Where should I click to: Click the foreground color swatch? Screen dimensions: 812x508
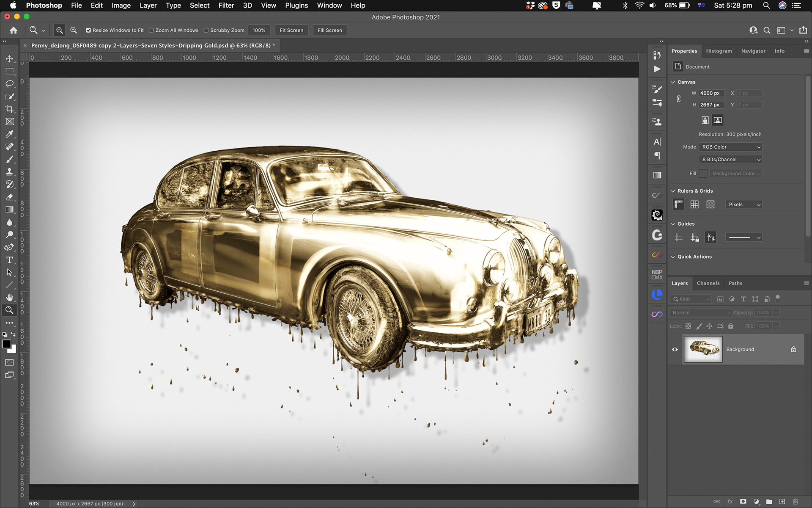click(x=6, y=344)
